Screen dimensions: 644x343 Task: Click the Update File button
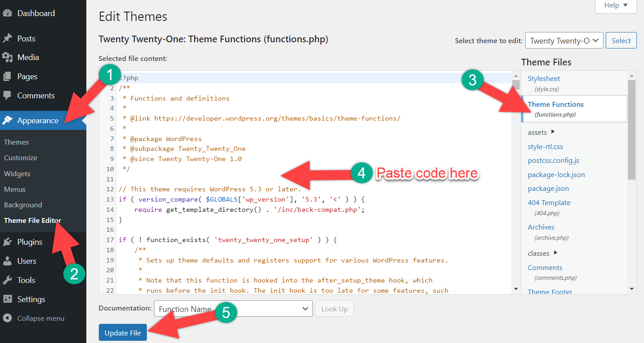(122, 333)
